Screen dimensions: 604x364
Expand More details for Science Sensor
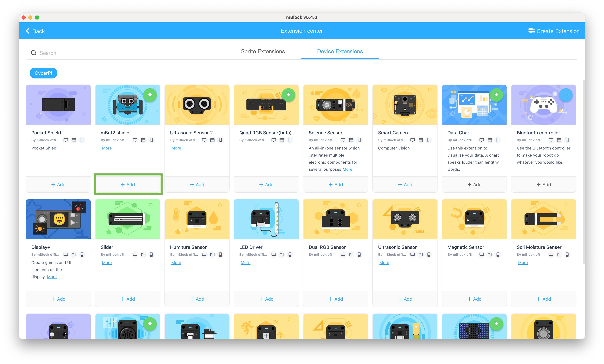point(348,169)
